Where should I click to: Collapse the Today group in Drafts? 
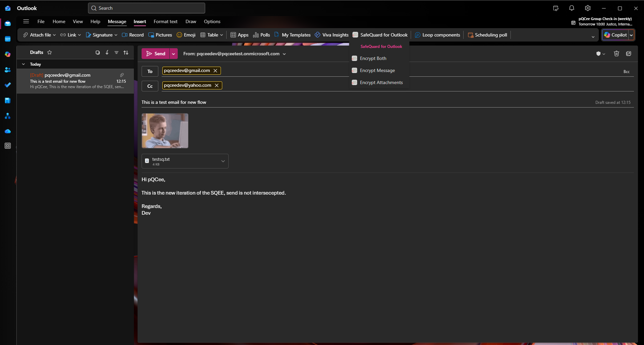click(x=23, y=64)
